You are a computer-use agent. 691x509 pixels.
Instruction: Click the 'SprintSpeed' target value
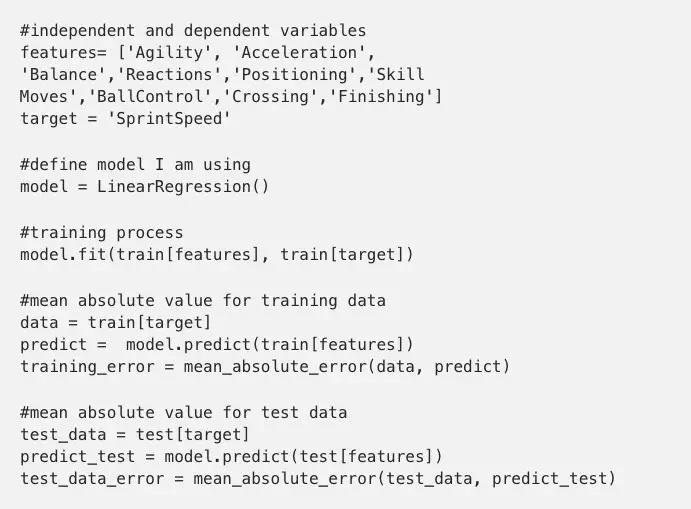pyautogui.click(x=169, y=119)
